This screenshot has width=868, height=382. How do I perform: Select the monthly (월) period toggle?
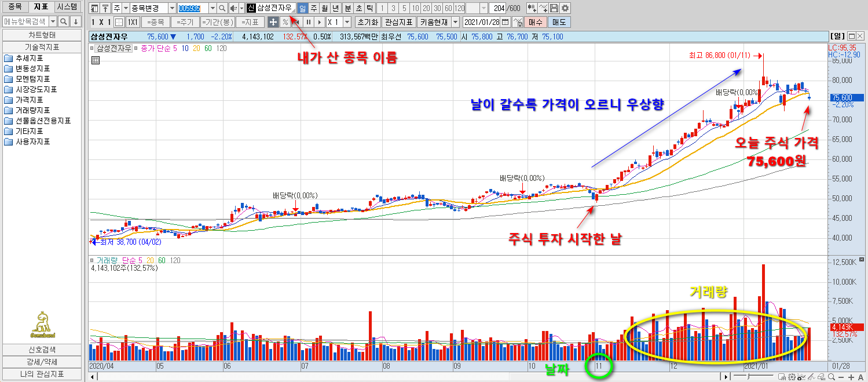click(324, 8)
